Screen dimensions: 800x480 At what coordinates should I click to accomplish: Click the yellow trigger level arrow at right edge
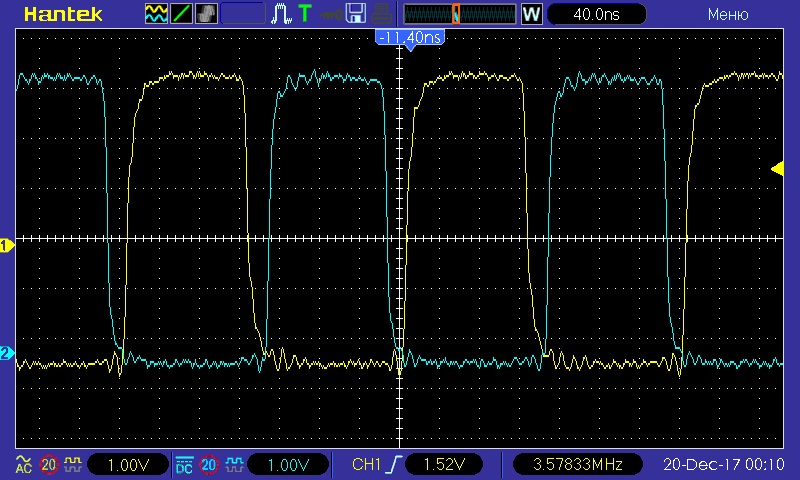777,168
